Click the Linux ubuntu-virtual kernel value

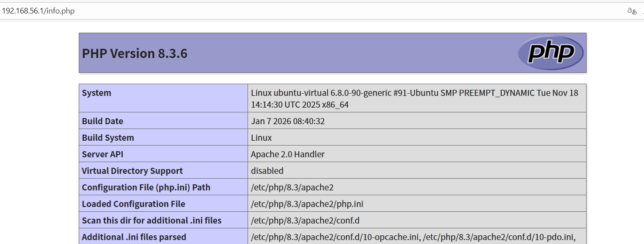coord(415,99)
